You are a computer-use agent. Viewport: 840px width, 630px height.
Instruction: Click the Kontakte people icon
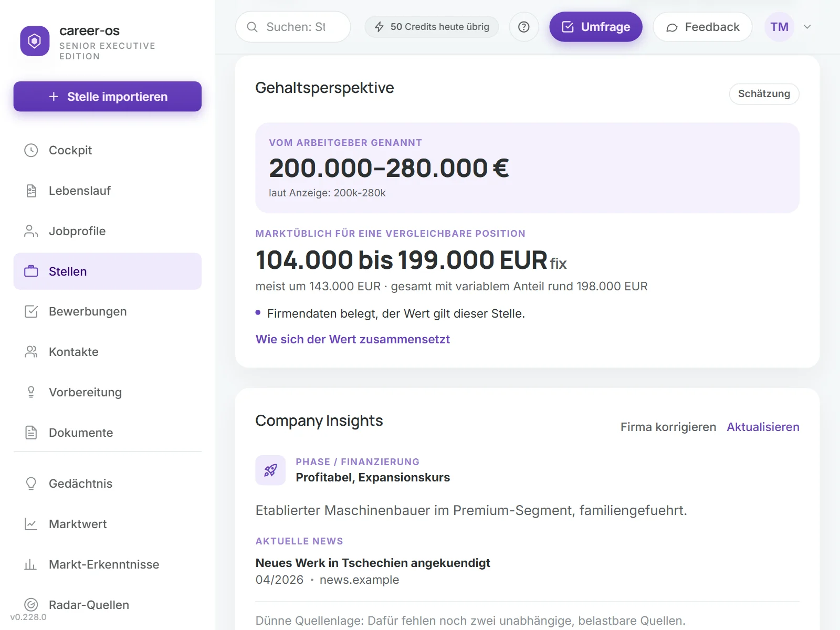tap(31, 352)
